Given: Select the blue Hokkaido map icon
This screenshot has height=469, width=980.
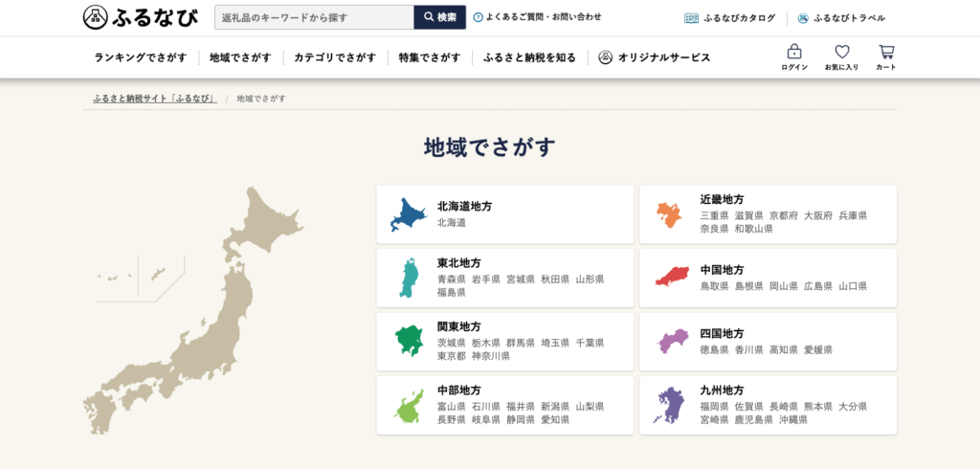Looking at the screenshot, I should pos(408,214).
